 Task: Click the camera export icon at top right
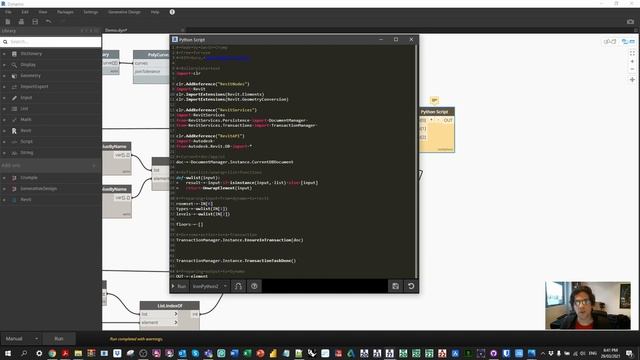tap(631, 22)
